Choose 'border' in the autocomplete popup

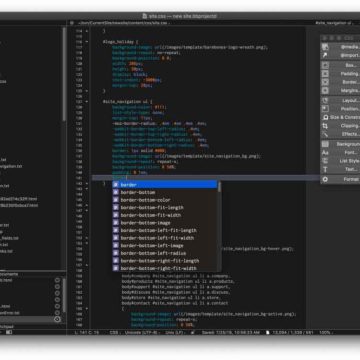click(165, 185)
